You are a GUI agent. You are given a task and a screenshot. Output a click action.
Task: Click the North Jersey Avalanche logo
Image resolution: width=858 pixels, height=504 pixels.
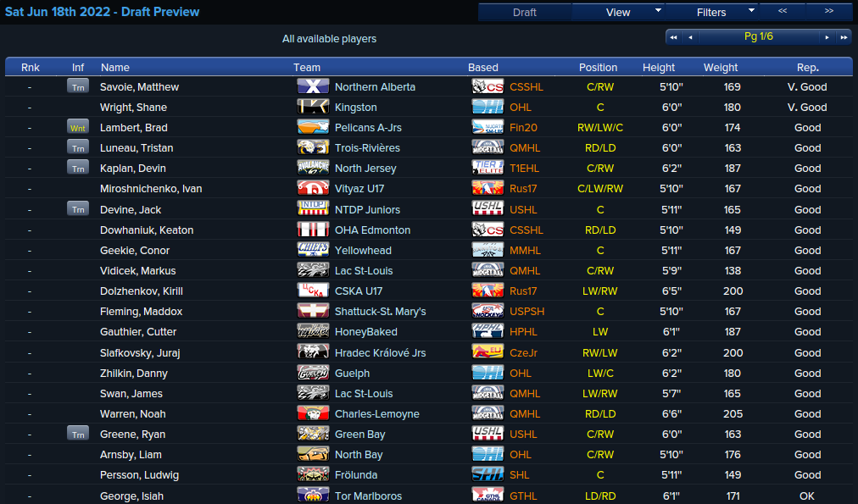313,167
